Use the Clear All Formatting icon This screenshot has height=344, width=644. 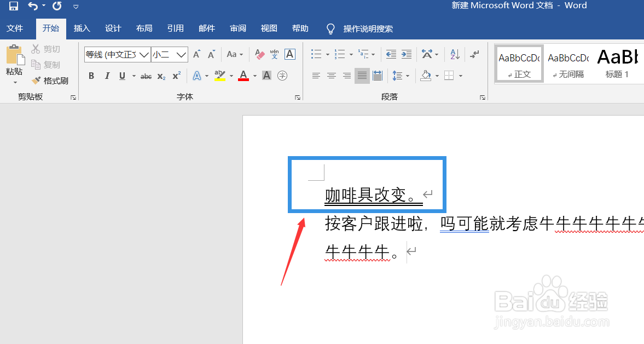tap(259, 54)
